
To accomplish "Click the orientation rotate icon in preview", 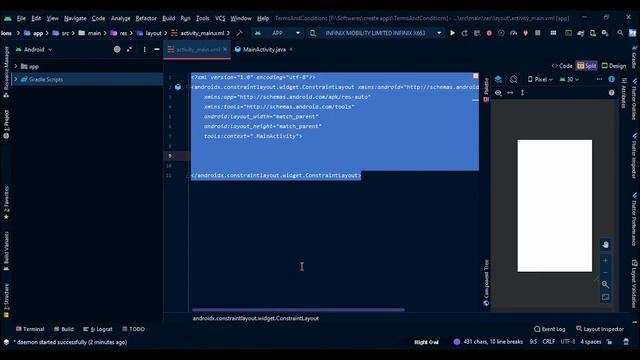I will [x=513, y=79].
